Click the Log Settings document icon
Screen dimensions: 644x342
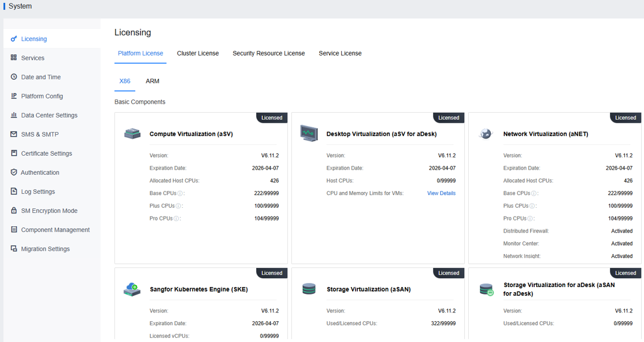pyautogui.click(x=14, y=192)
